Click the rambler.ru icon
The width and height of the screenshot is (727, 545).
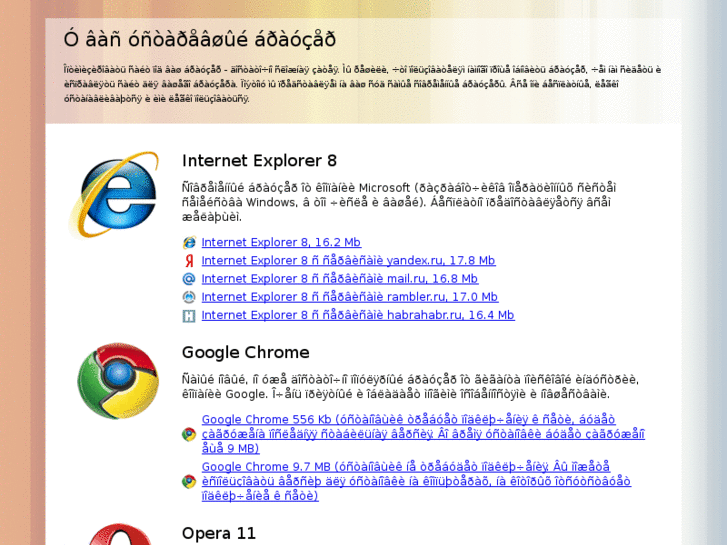click(x=189, y=297)
